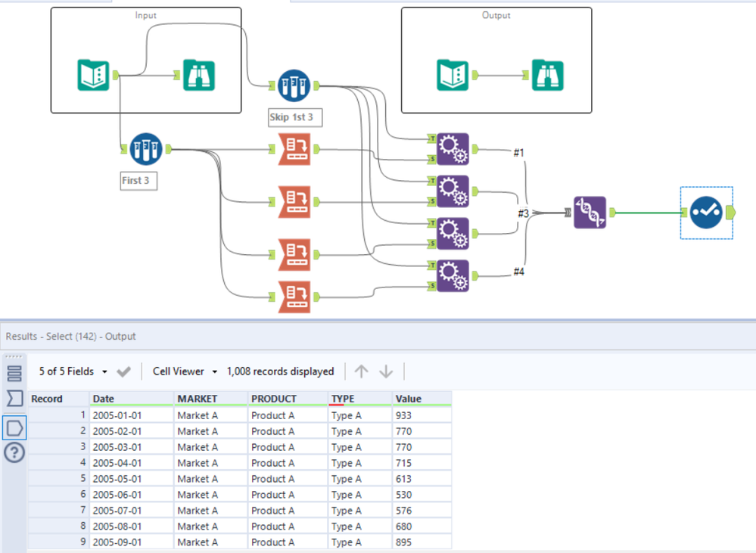Click the sigma metadata icon in results sidebar
756x553 pixels.
(x=15, y=399)
